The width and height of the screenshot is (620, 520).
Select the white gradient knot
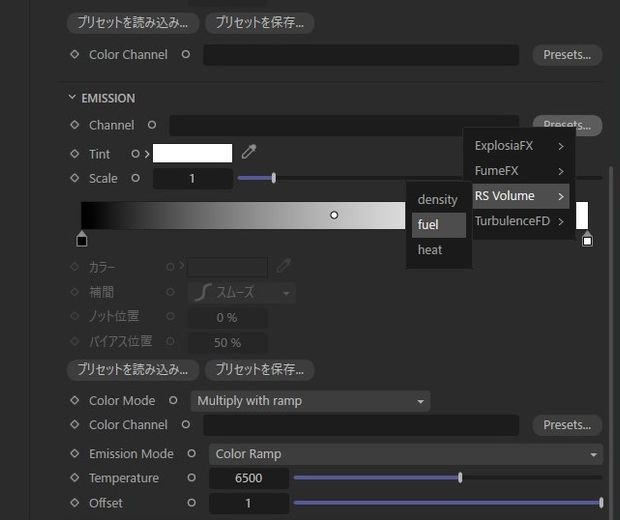pos(587,239)
